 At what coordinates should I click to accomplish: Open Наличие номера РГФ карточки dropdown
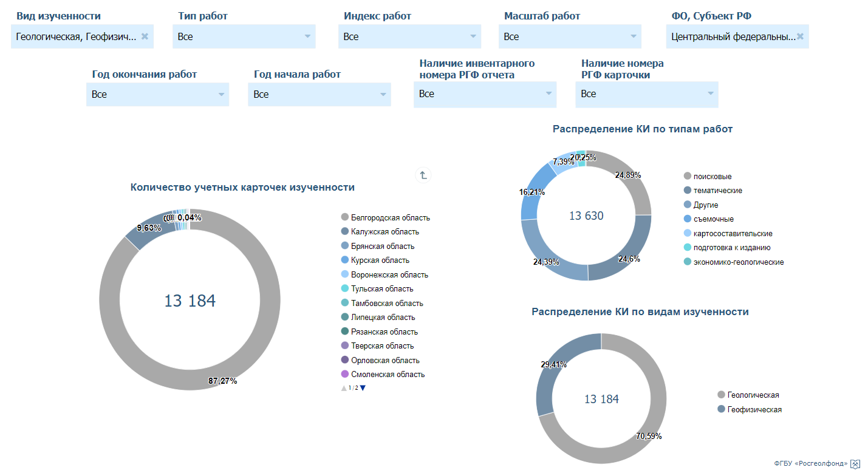click(x=647, y=94)
